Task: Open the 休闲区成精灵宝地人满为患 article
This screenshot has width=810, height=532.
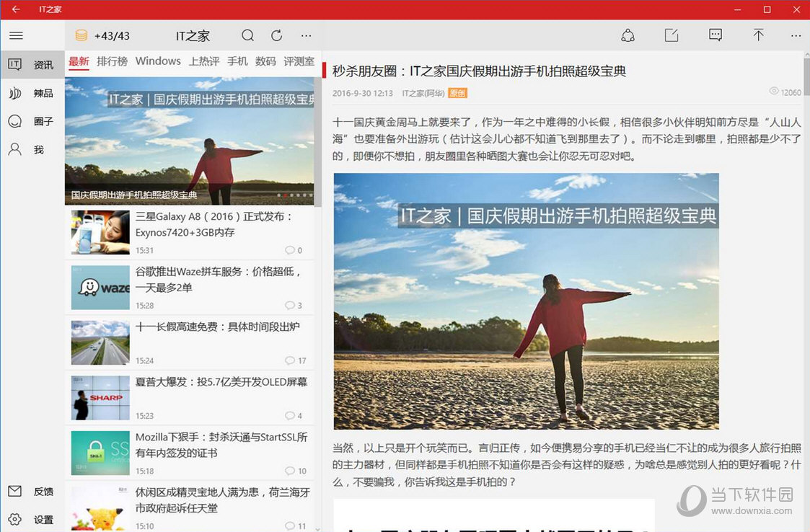Action: tap(190, 507)
